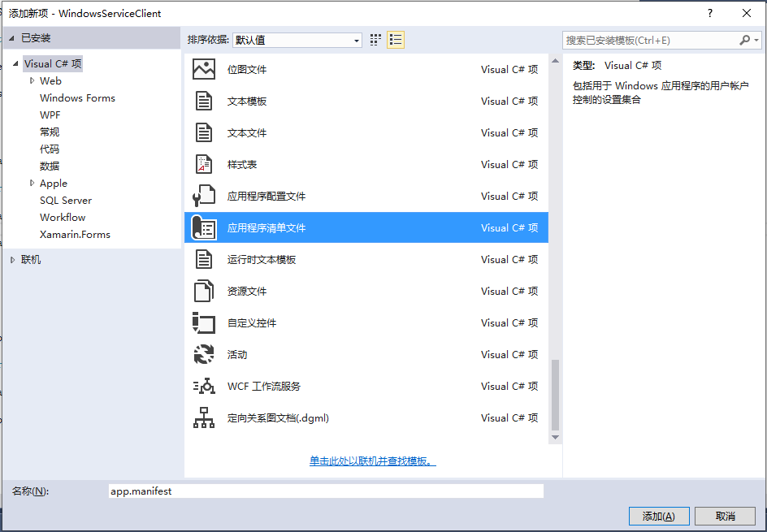The image size is (767, 532).
Task: Click the Add (添加) button
Action: (x=658, y=516)
